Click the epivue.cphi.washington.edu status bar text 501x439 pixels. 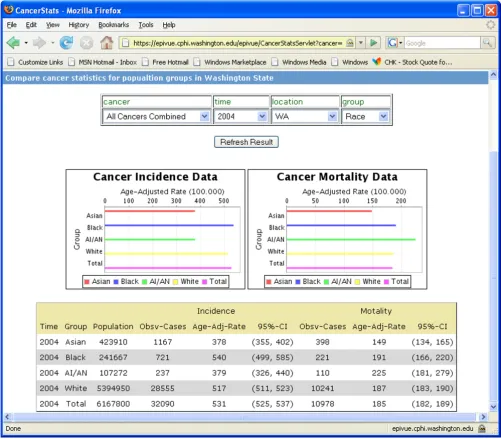click(432, 429)
